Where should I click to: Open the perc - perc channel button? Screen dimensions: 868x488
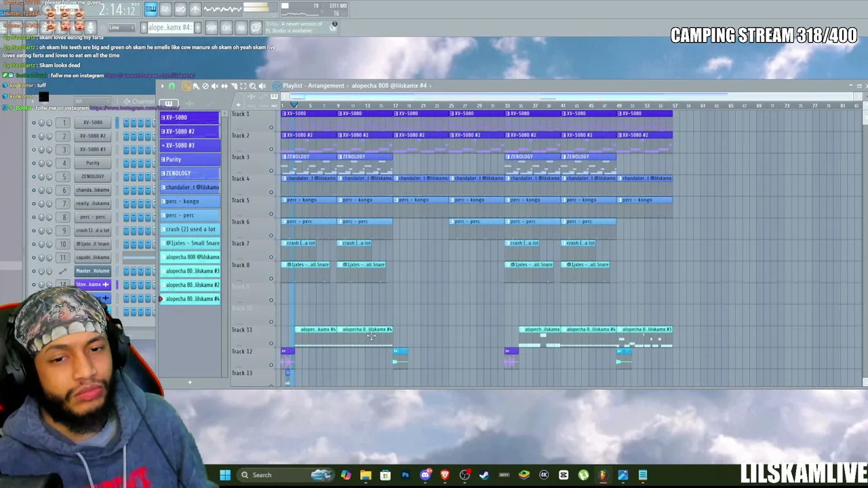point(93,217)
